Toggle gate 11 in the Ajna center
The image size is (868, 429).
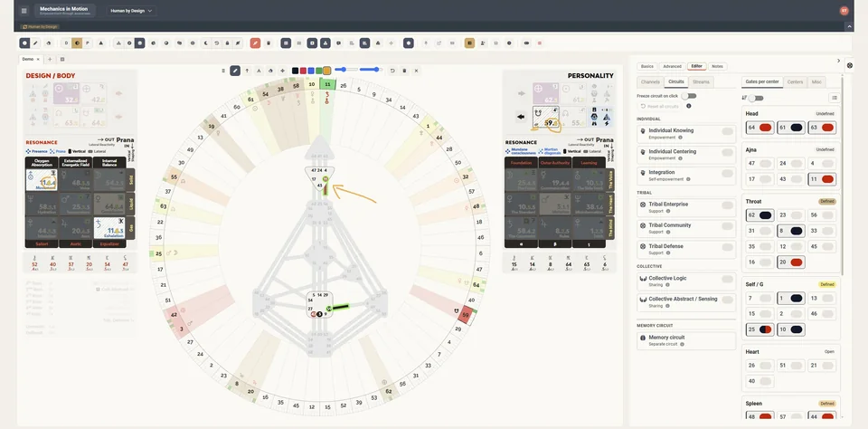(x=822, y=179)
